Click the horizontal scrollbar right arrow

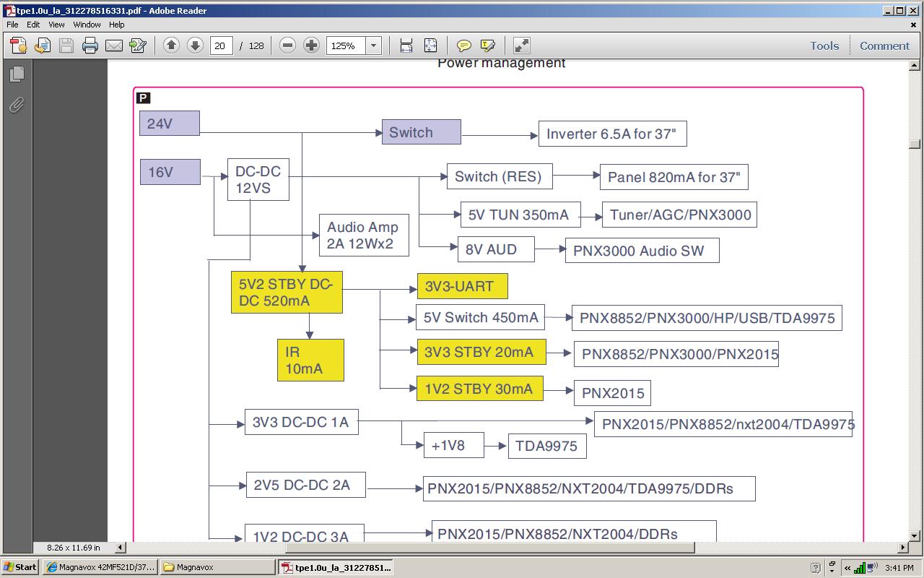[902, 548]
